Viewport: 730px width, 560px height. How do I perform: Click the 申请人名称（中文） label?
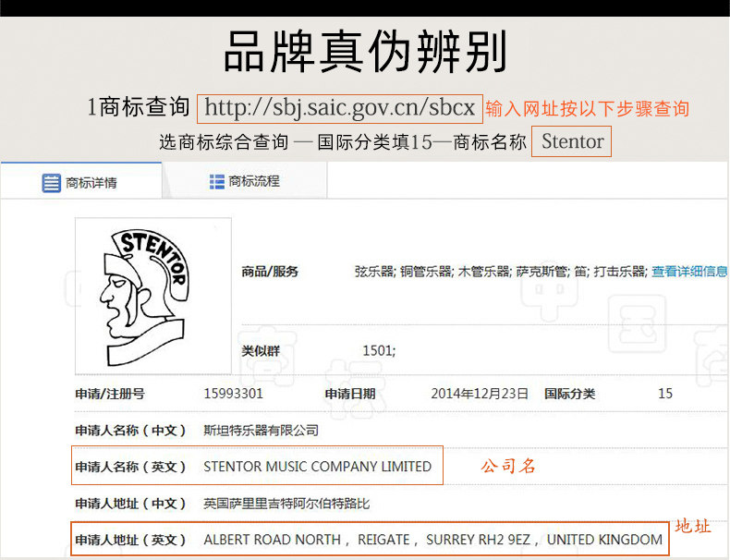131,431
